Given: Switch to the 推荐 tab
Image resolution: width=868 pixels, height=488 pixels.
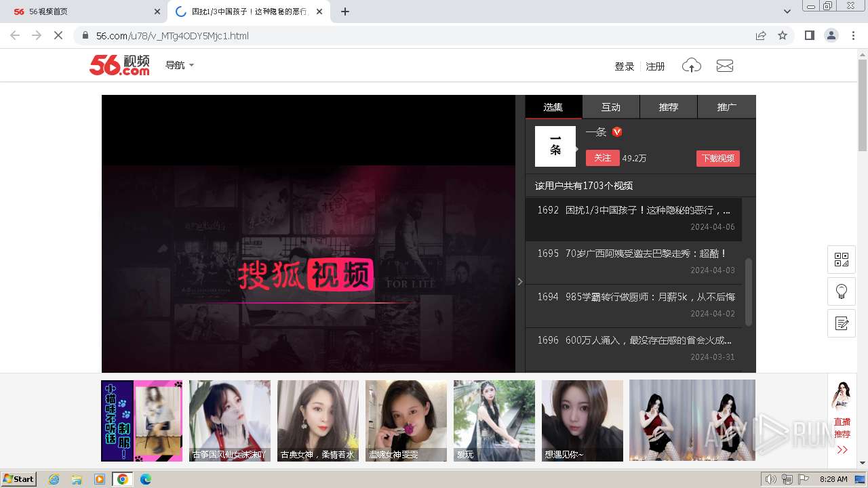Looking at the screenshot, I should click(x=669, y=107).
